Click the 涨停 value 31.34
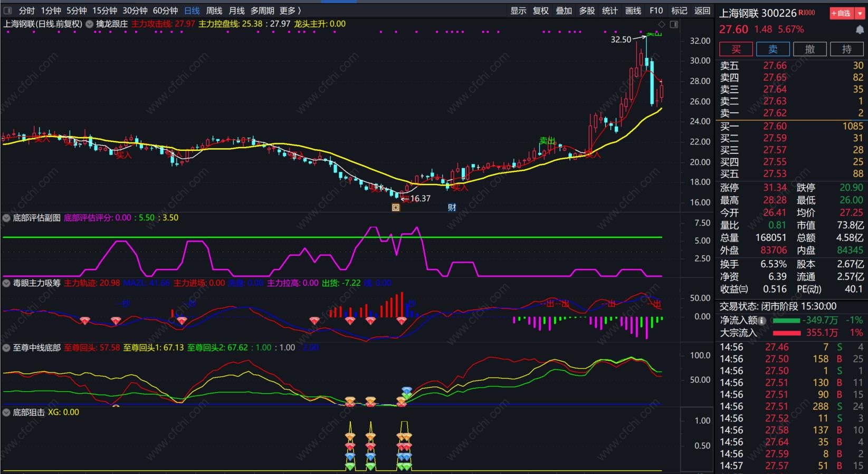Screen dimensions: 868x474 (775, 187)
